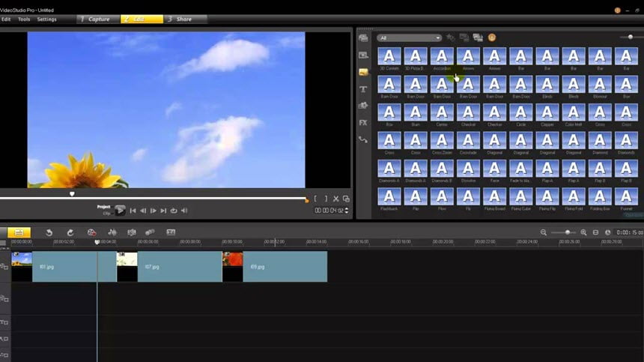This screenshot has height=362, width=644.
Task: Switch playback to Project mode
Action: point(103,207)
